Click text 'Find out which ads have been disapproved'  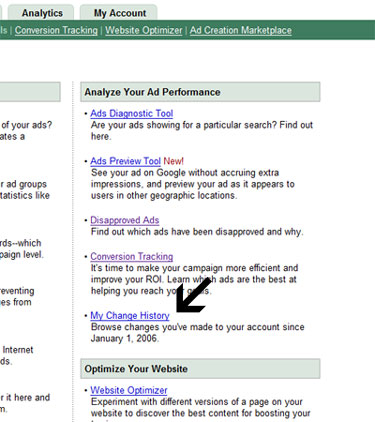pos(177,232)
